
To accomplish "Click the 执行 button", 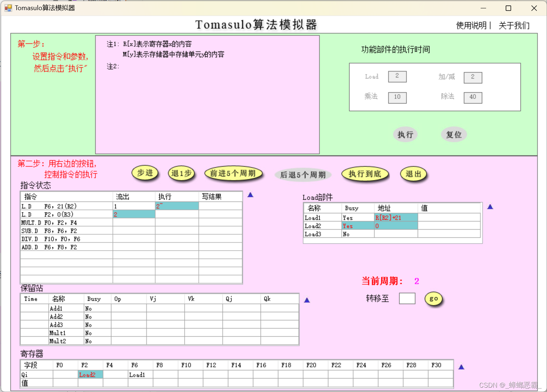I will tap(405, 135).
